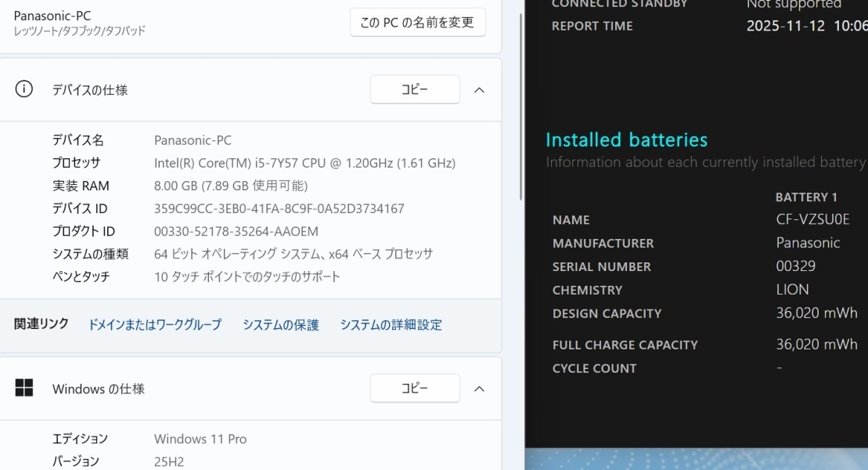This screenshot has width=868, height=470.
Task: Select the version value 25H2
Action: (x=169, y=461)
